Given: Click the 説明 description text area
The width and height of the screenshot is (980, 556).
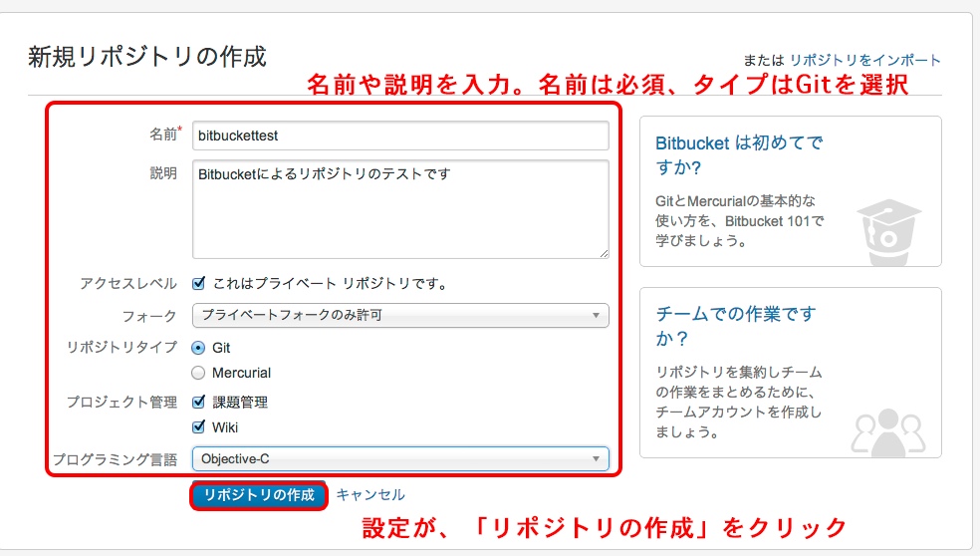Looking at the screenshot, I should click(400, 209).
